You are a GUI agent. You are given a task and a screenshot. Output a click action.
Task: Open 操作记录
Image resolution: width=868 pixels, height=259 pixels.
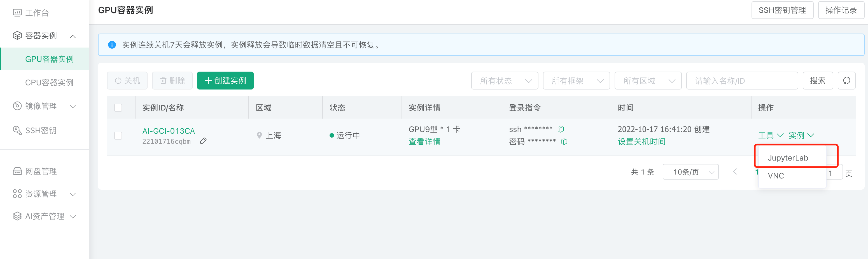[841, 10]
